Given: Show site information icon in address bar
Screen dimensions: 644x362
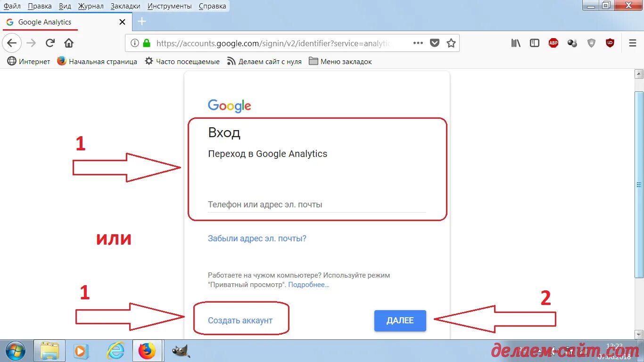Looking at the screenshot, I should pos(135,43).
